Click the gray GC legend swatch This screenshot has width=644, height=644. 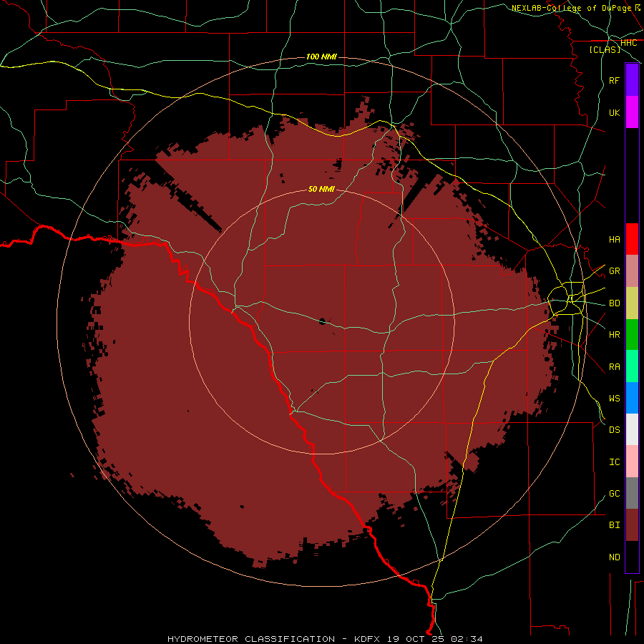(x=632, y=493)
